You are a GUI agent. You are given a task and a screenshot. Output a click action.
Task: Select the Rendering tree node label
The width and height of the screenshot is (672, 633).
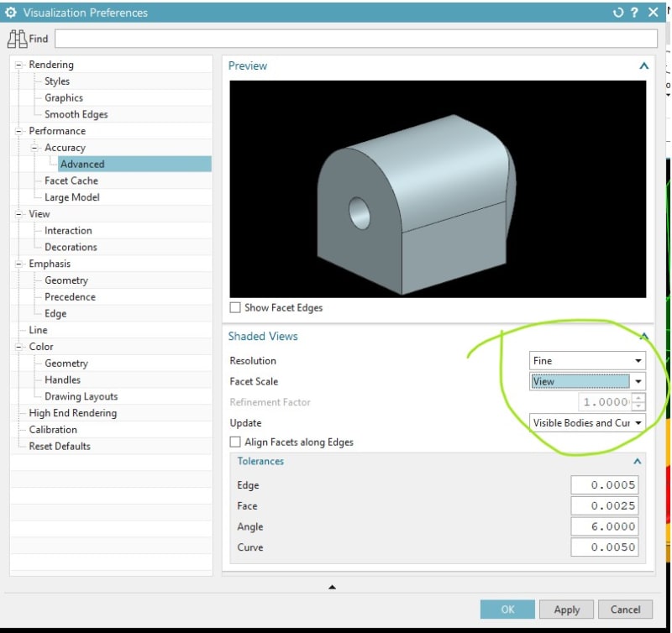[51, 65]
